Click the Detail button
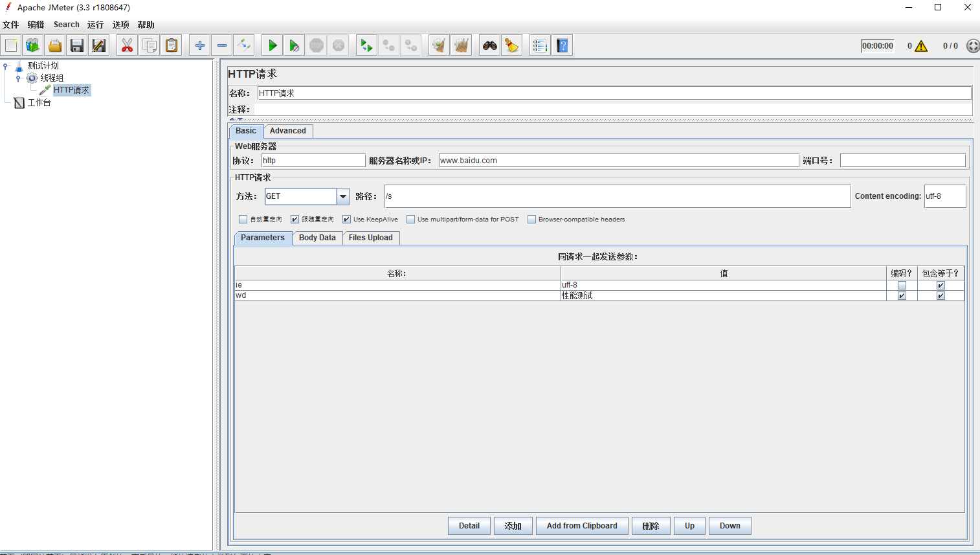Viewport: 980px width, 555px height. pos(469,526)
